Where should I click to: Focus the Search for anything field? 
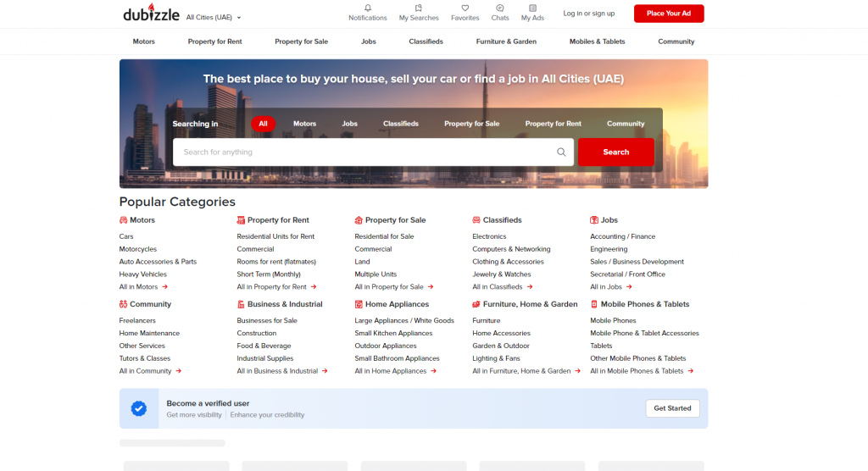(373, 152)
